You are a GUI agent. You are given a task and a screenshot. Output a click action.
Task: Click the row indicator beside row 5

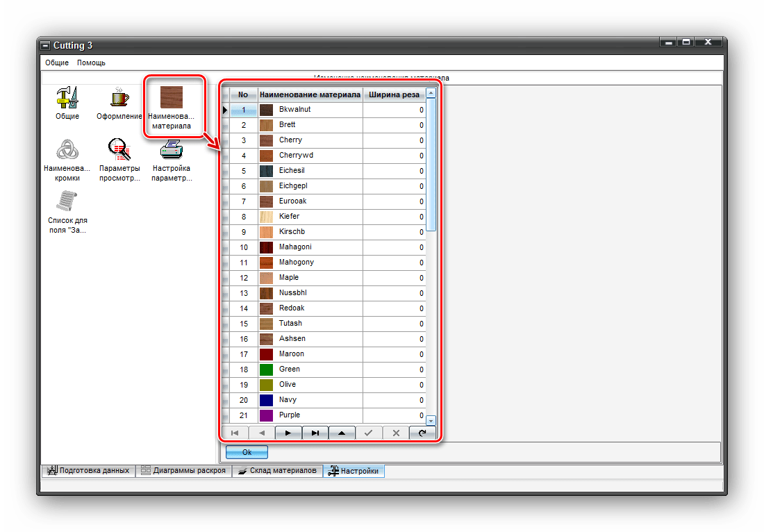click(225, 171)
